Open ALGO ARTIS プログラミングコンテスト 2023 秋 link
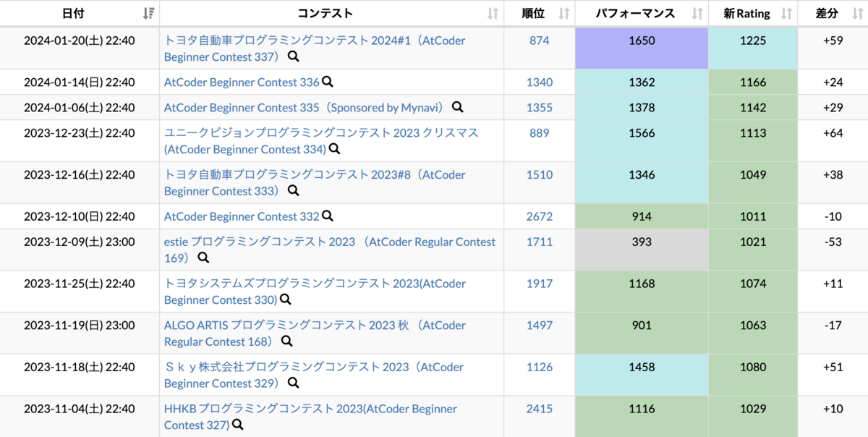This screenshot has height=437, width=868. (x=315, y=334)
